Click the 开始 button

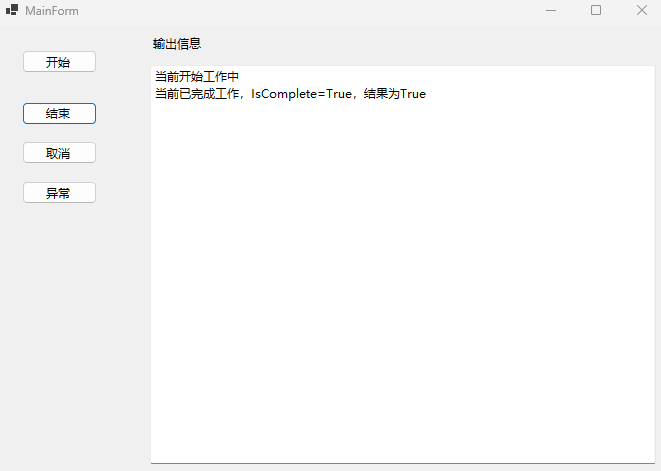click(59, 62)
